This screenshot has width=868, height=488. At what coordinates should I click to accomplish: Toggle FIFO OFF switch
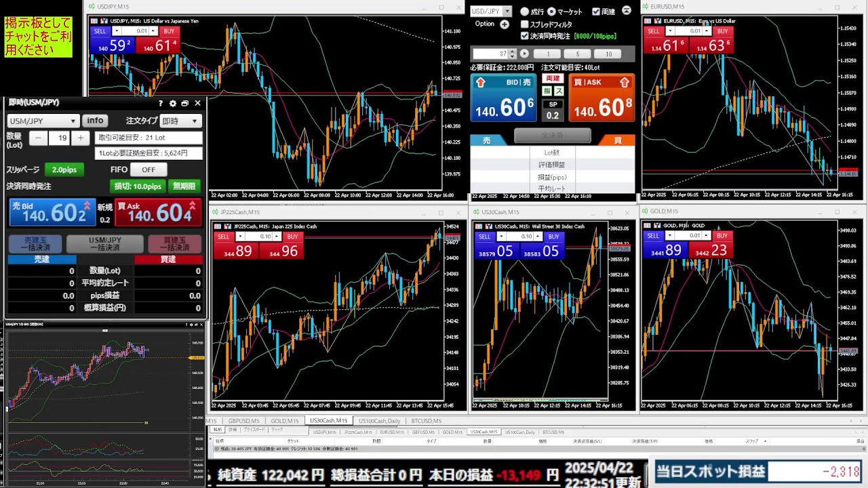pyautogui.click(x=149, y=169)
